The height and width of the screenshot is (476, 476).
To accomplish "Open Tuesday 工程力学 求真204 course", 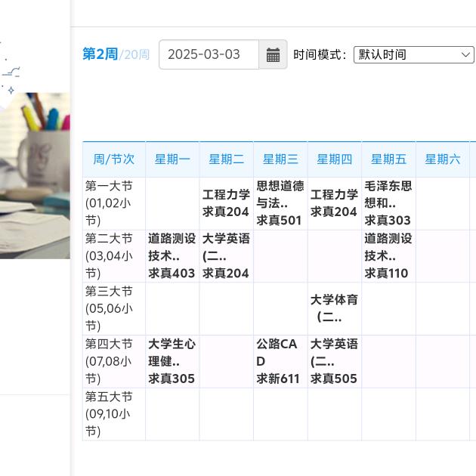I will (227, 203).
